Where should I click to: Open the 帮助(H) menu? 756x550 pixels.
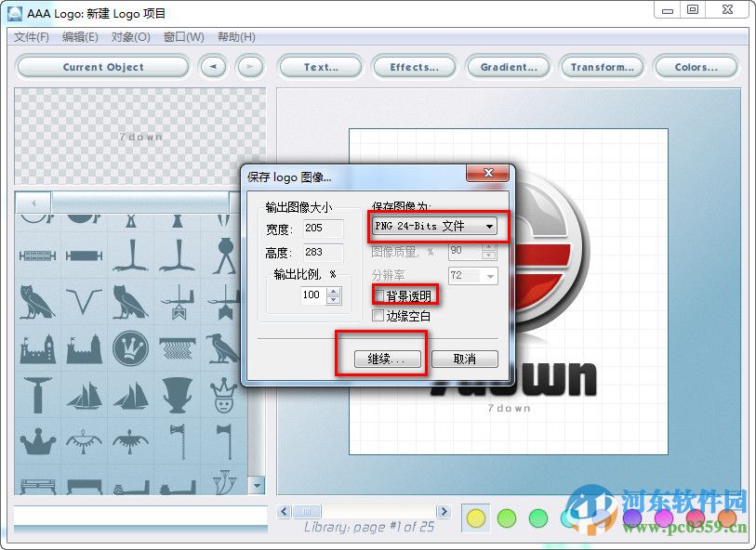[x=236, y=37]
